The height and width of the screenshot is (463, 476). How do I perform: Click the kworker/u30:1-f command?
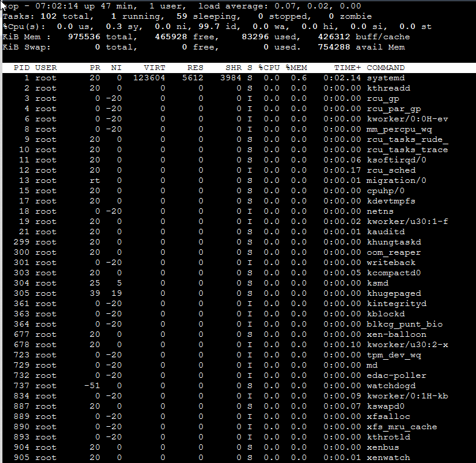click(407, 222)
